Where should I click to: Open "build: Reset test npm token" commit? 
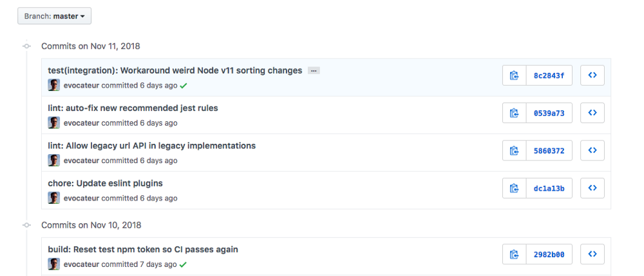click(x=143, y=249)
